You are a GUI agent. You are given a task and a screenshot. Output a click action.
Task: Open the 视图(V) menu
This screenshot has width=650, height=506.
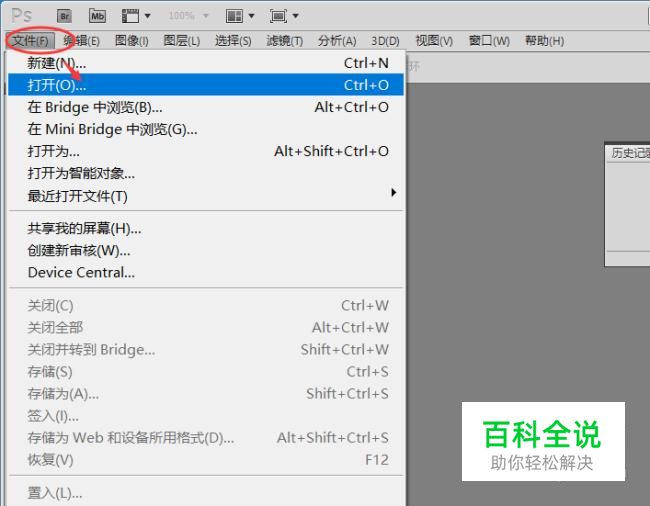coord(434,41)
